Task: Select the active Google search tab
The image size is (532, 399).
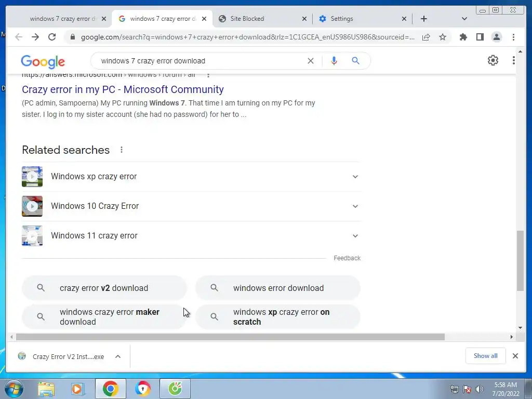Action: [162, 19]
